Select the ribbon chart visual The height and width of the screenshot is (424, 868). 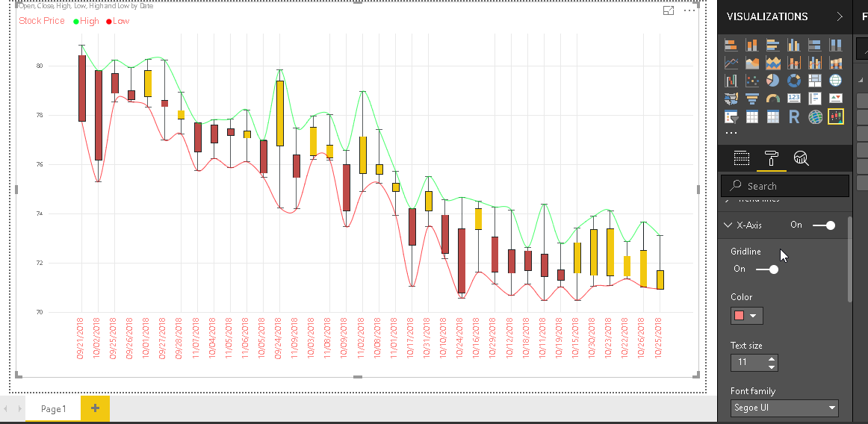(x=835, y=63)
